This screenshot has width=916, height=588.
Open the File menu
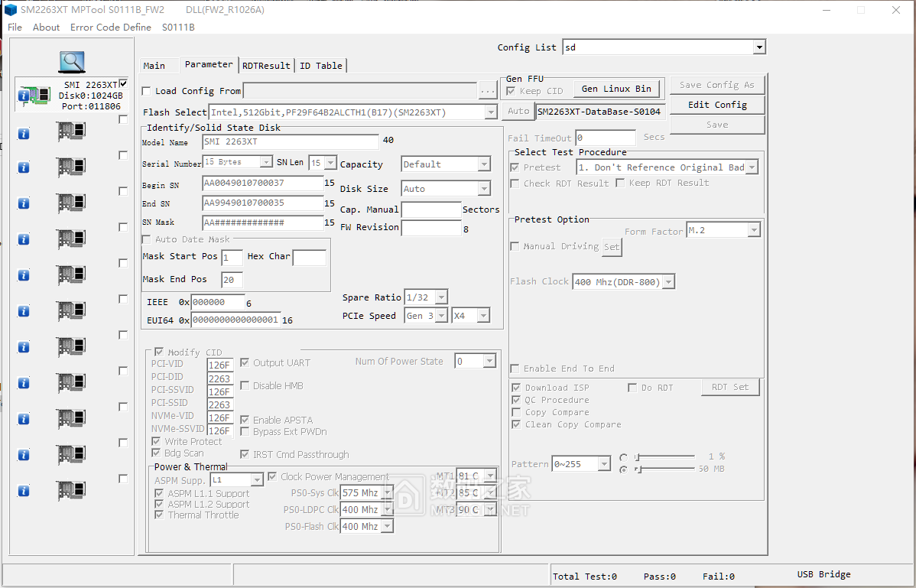[x=15, y=27]
